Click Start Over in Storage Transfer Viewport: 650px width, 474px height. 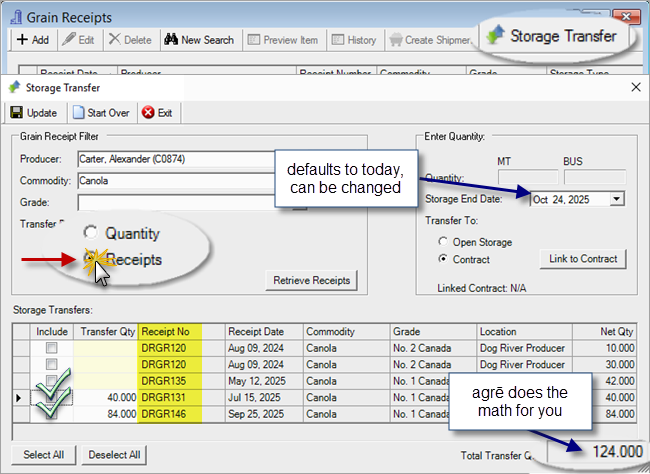point(101,113)
